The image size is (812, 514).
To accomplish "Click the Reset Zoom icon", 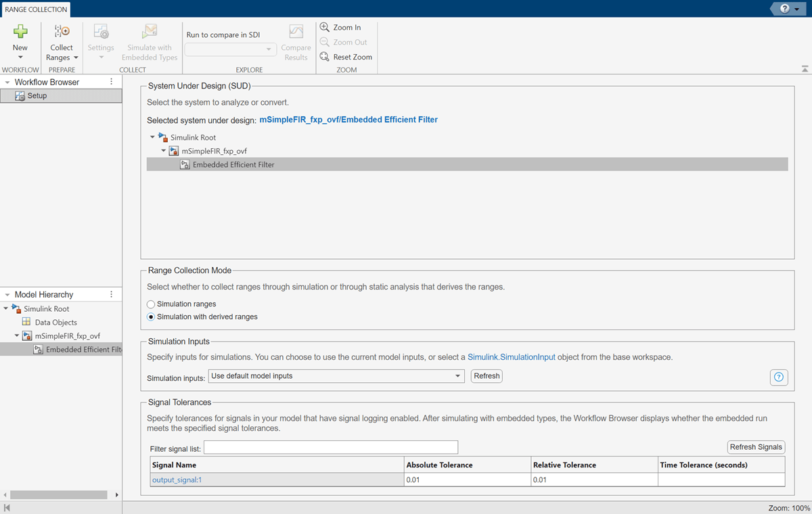I will [x=325, y=57].
